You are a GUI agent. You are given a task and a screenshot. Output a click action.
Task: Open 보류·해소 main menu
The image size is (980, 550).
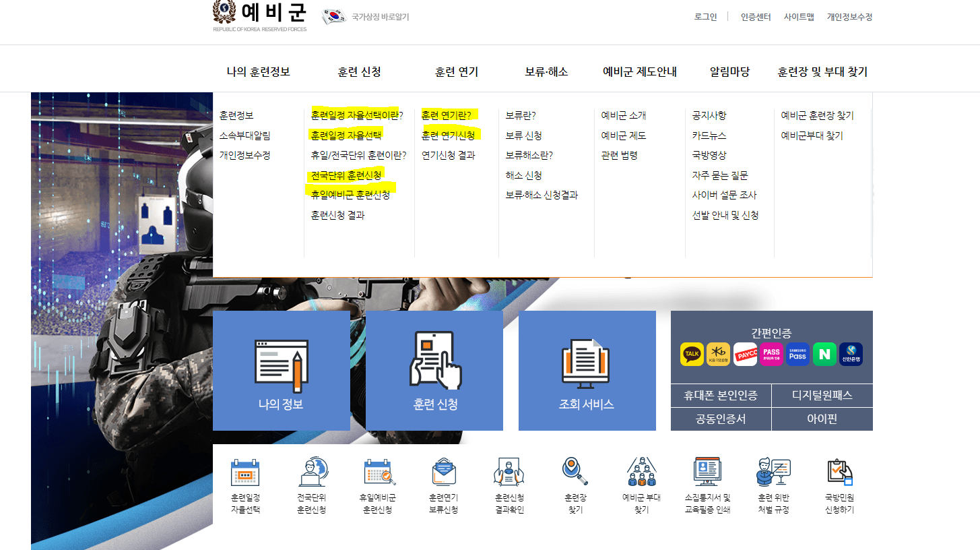click(x=547, y=71)
